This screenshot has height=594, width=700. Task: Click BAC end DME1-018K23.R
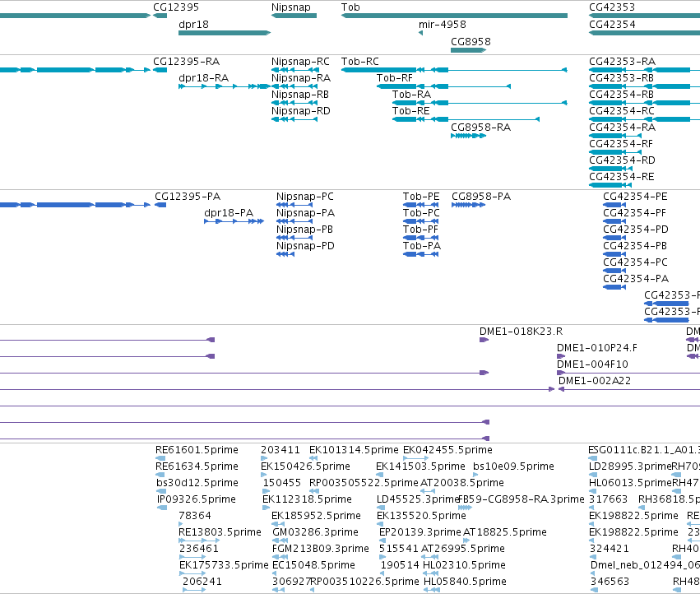click(484, 340)
